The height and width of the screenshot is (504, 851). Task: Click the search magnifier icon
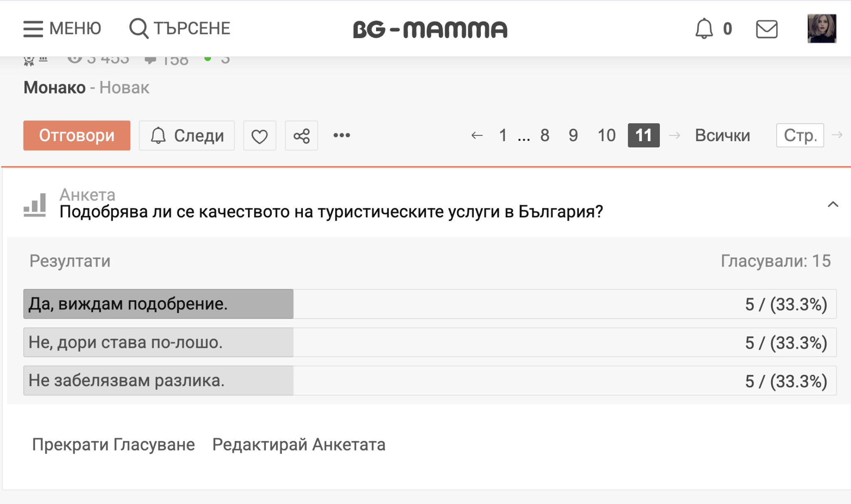[138, 29]
